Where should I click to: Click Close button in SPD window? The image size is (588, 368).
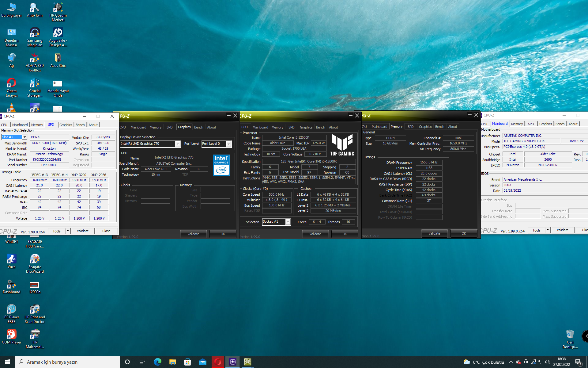pyautogui.click(x=106, y=231)
